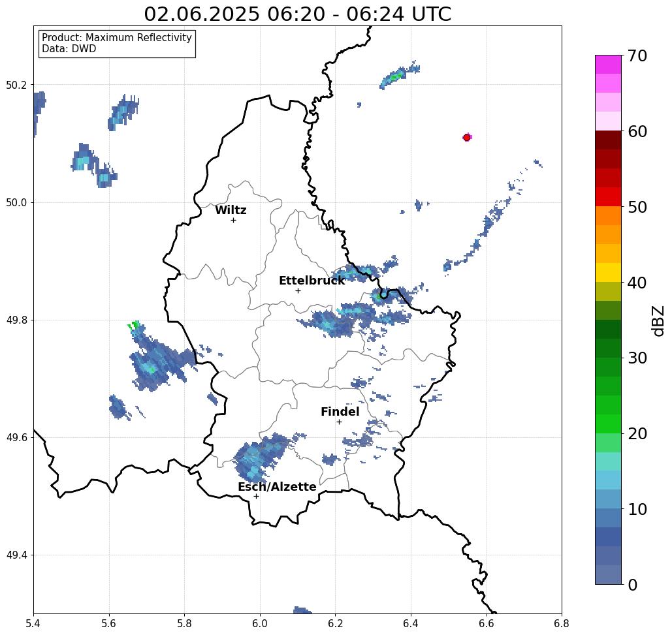The width and height of the screenshot is (672, 635).
Task: Click the radar echo cell north of Esch/Alzette
Action: click(259, 457)
